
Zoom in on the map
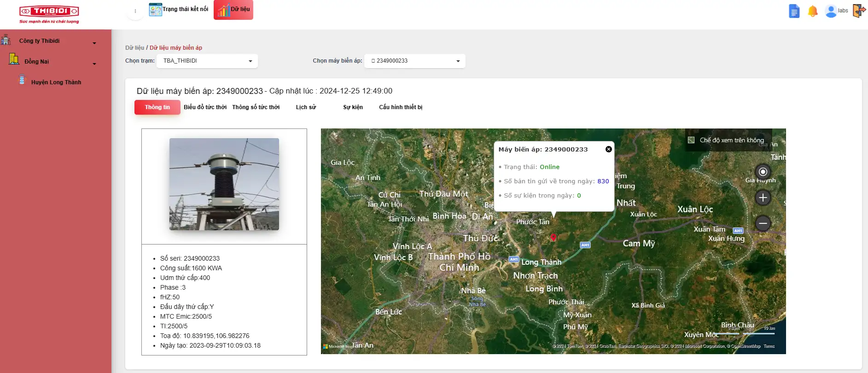[x=763, y=198]
